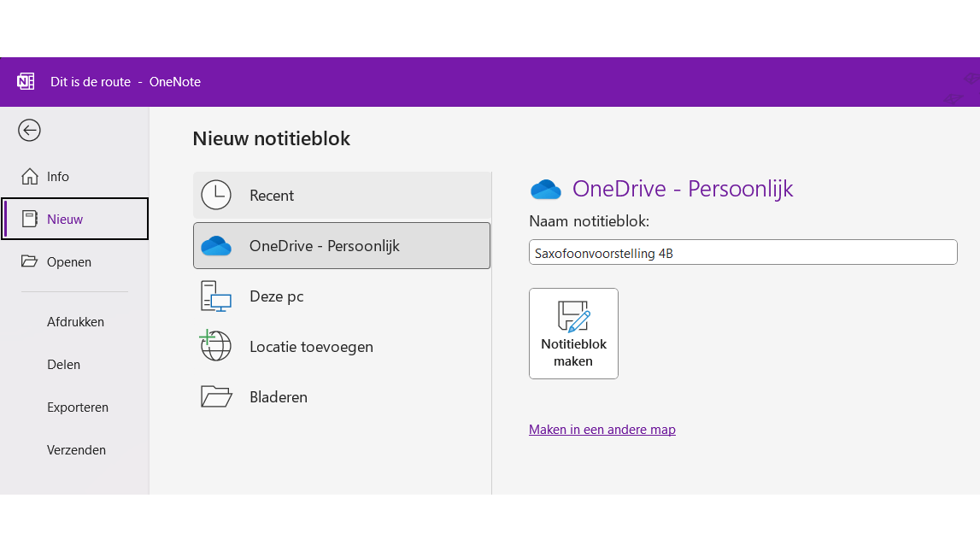This screenshot has width=980, height=551.
Task: Click the Deze pc computer icon
Action: (216, 296)
